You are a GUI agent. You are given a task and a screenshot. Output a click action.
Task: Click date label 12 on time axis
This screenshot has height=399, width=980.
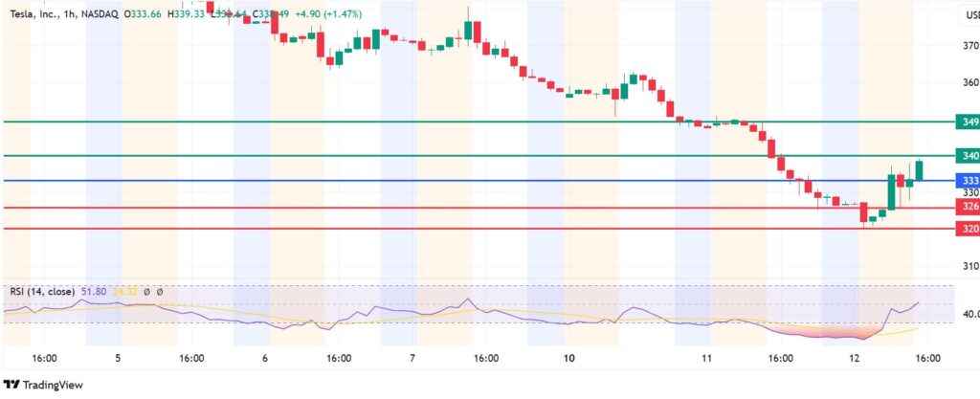[x=855, y=358]
